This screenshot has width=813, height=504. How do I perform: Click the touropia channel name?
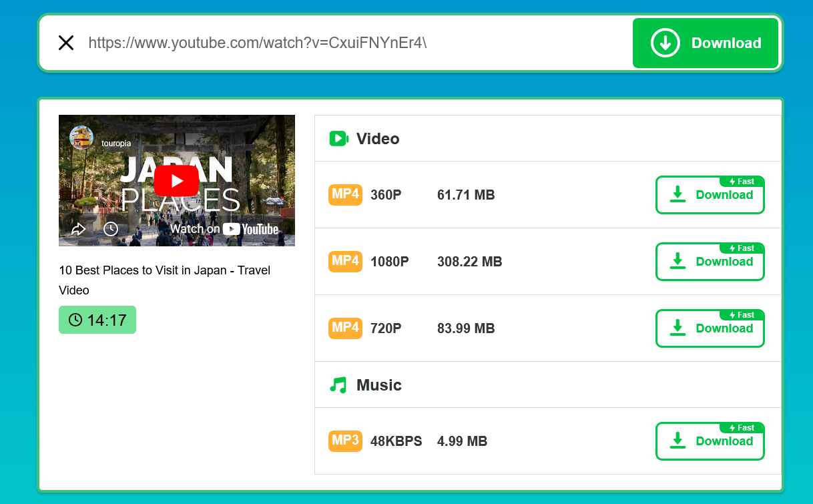[x=116, y=143]
